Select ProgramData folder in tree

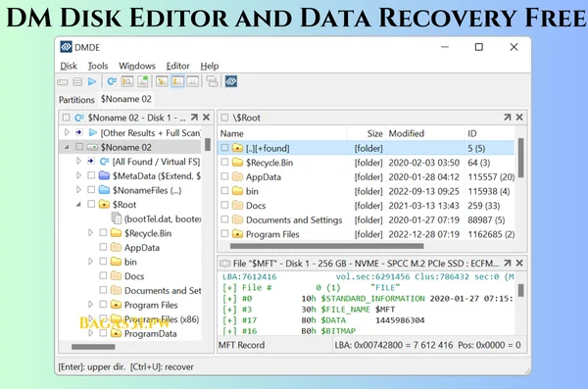tap(150, 333)
